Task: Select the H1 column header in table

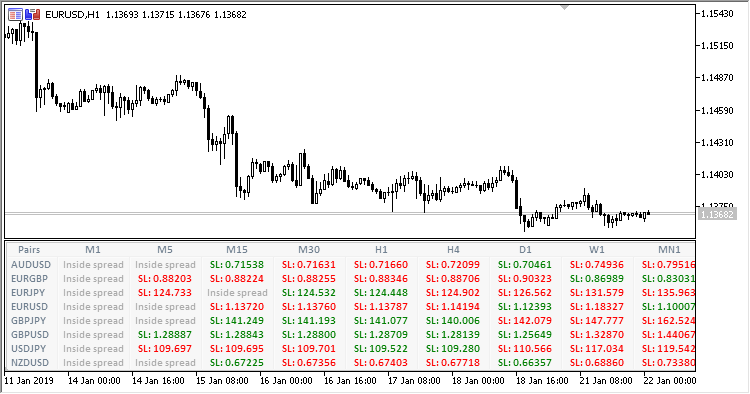Action: (381, 250)
